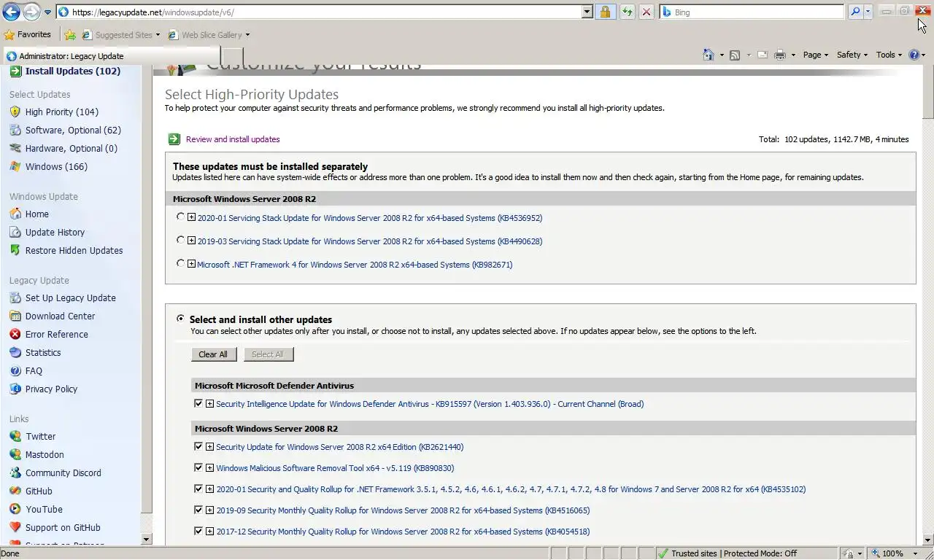The height and width of the screenshot is (560, 934).
Task: Click the green Review and install arrow icon
Action: coord(174,139)
